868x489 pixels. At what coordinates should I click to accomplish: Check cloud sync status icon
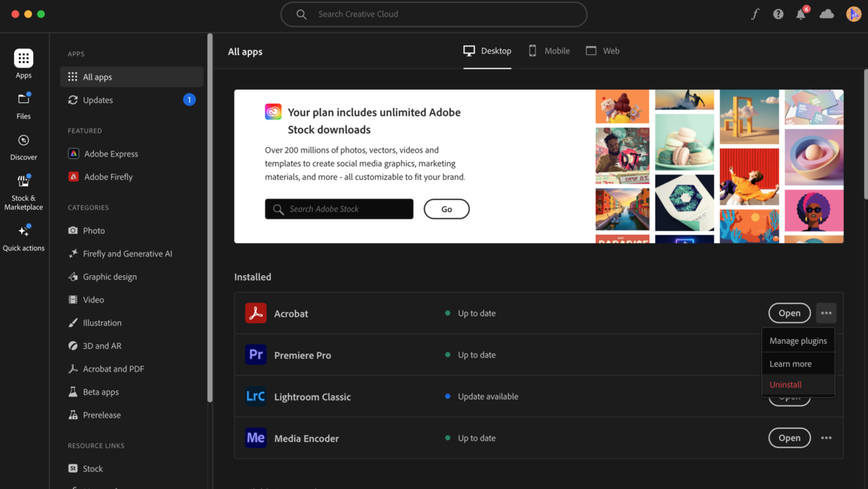point(827,14)
